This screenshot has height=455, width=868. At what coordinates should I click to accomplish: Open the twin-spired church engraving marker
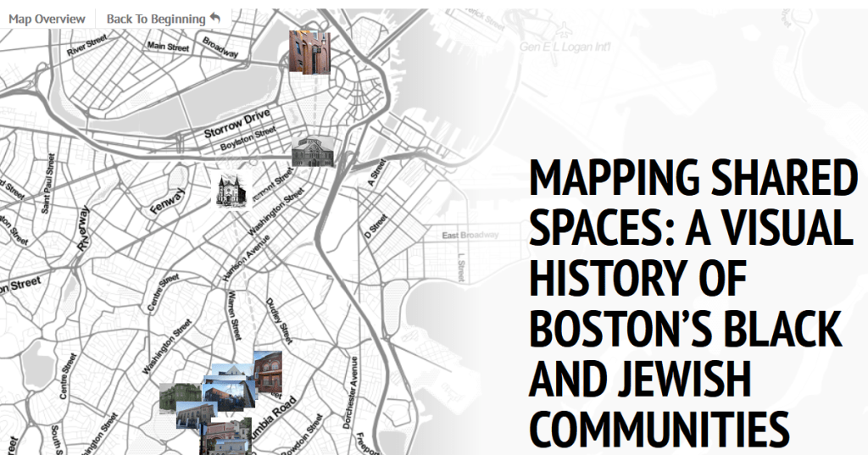(x=228, y=190)
